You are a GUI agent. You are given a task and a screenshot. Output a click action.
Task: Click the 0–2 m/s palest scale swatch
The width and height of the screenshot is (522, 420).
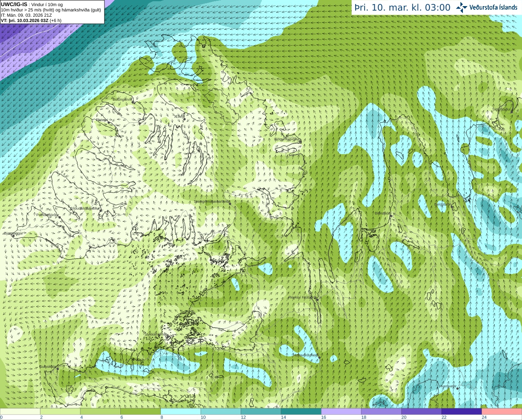20,411
